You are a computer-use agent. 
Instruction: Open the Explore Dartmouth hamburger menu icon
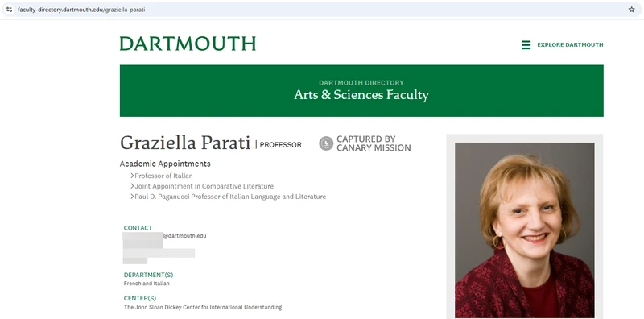(x=526, y=45)
